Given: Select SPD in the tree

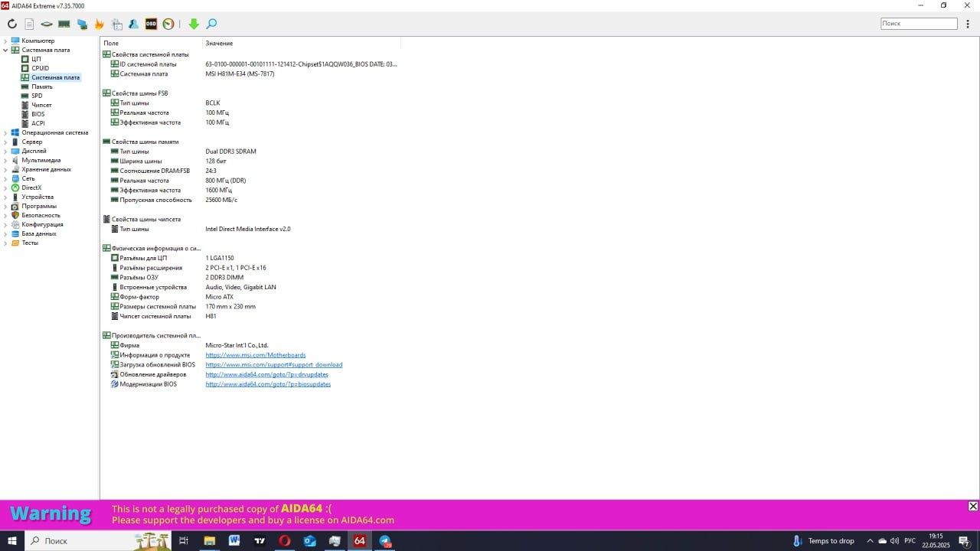Looking at the screenshot, I should pos(37,96).
